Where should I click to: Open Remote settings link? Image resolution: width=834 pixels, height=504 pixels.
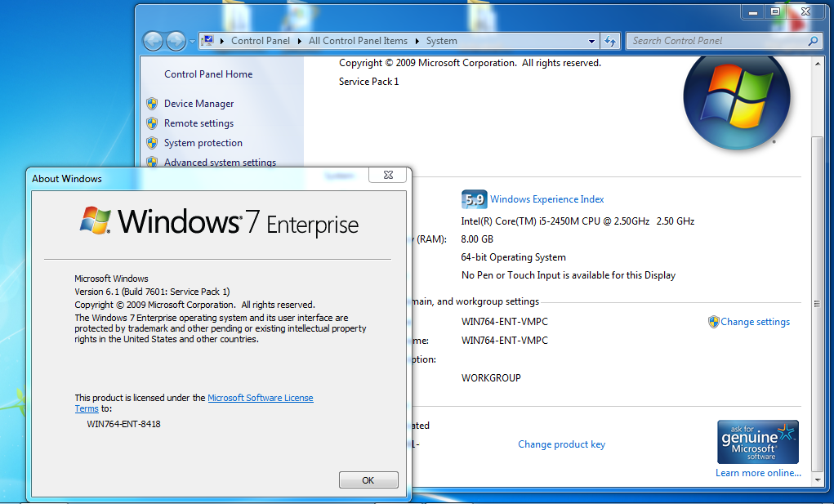(199, 123)
